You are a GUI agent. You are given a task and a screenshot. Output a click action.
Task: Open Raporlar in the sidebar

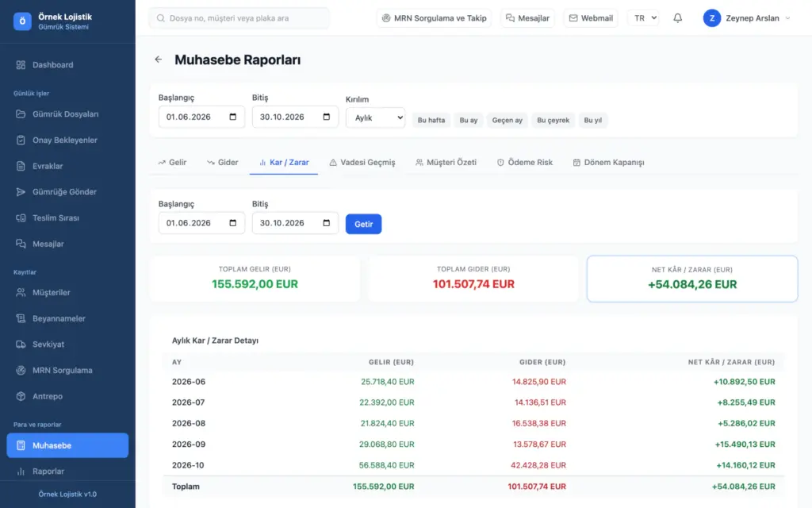point(67,471)
